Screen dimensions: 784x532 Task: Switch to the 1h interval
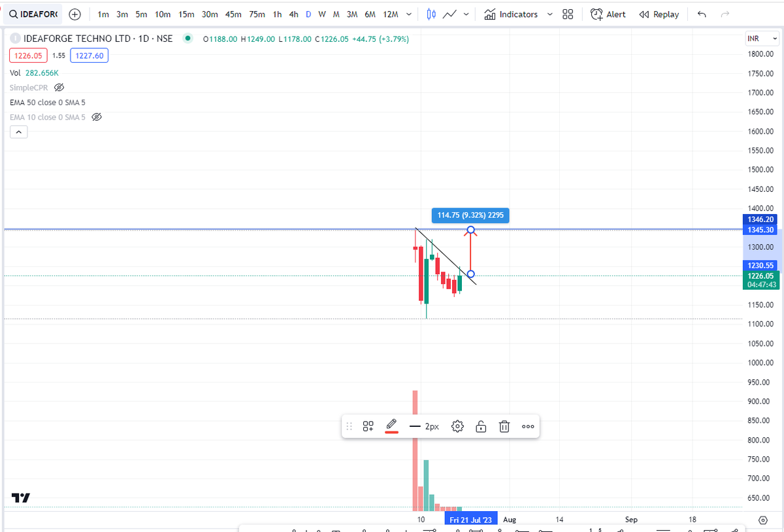[x=278, y=14]
